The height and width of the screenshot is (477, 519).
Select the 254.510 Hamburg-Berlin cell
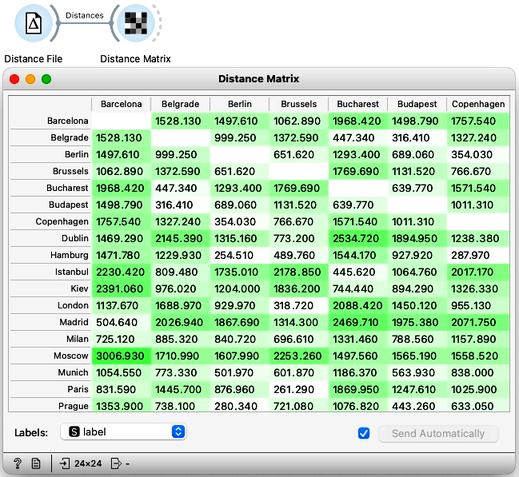click(x=240, y=255)
